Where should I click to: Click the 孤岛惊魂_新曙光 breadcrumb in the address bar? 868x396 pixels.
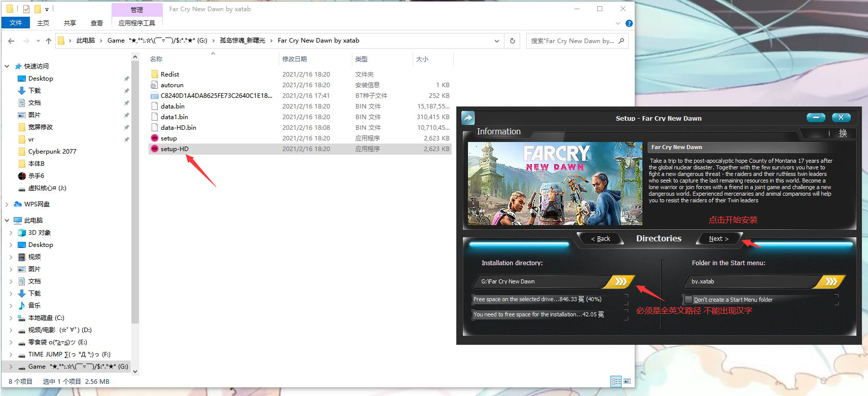pyautogui.click(x=242, y=41)
